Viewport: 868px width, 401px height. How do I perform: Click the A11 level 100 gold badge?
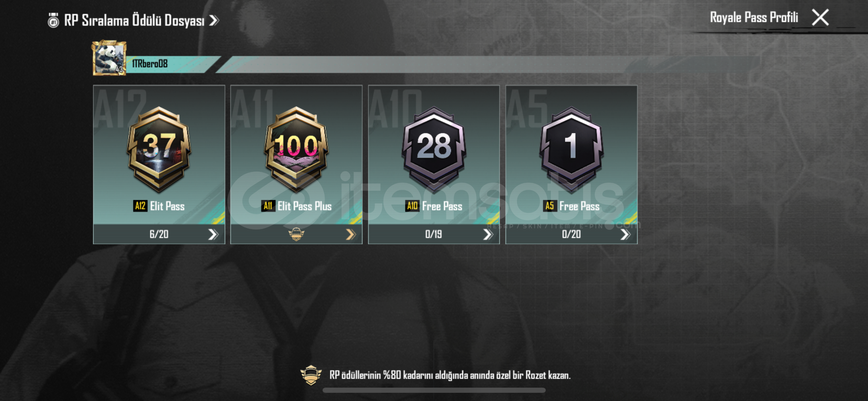(296, 149)
